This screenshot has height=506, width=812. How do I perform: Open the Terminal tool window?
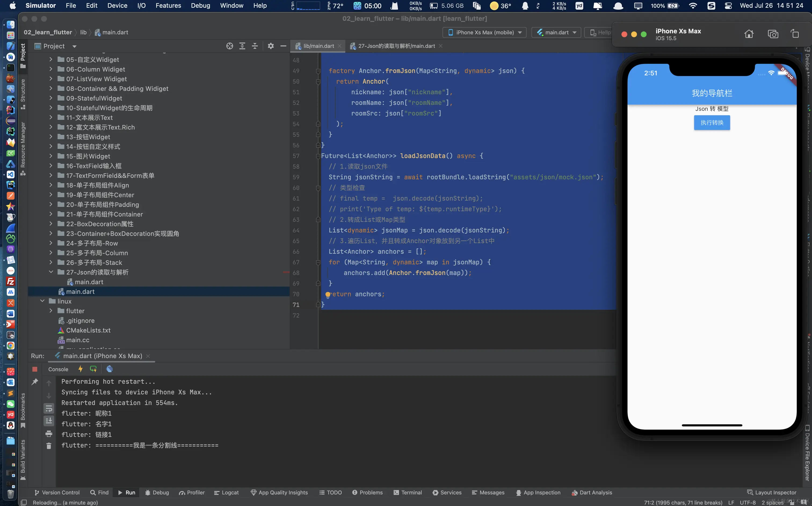tap(408, 493)
